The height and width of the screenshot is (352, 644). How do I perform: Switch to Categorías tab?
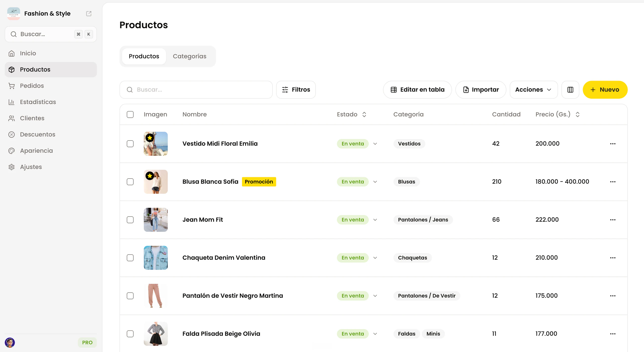[x=189, y=56]
